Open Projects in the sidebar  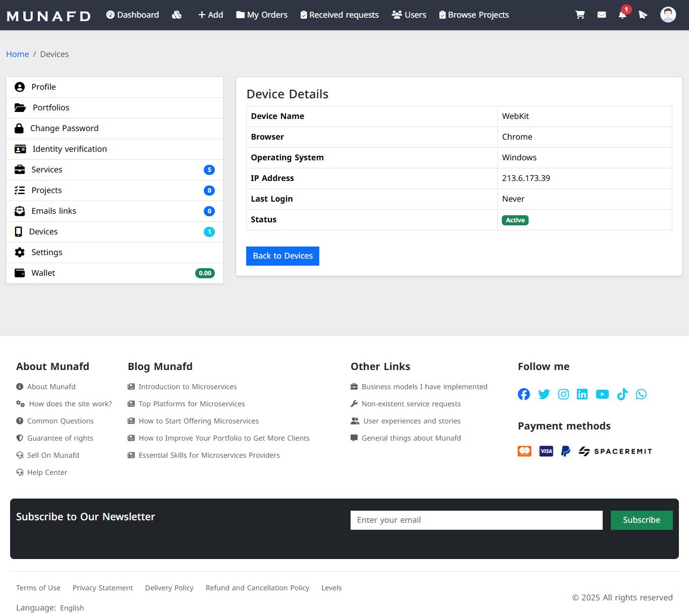(x=114, y=191)
